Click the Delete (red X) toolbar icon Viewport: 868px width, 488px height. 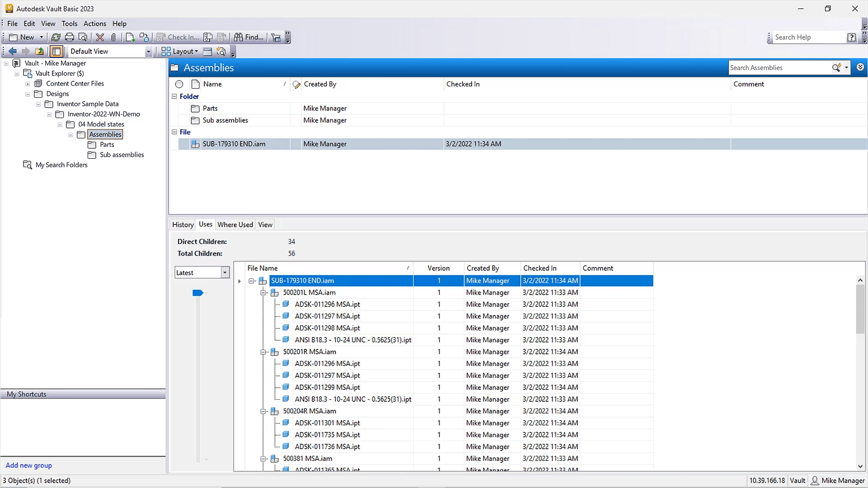(x=100, y=37)
